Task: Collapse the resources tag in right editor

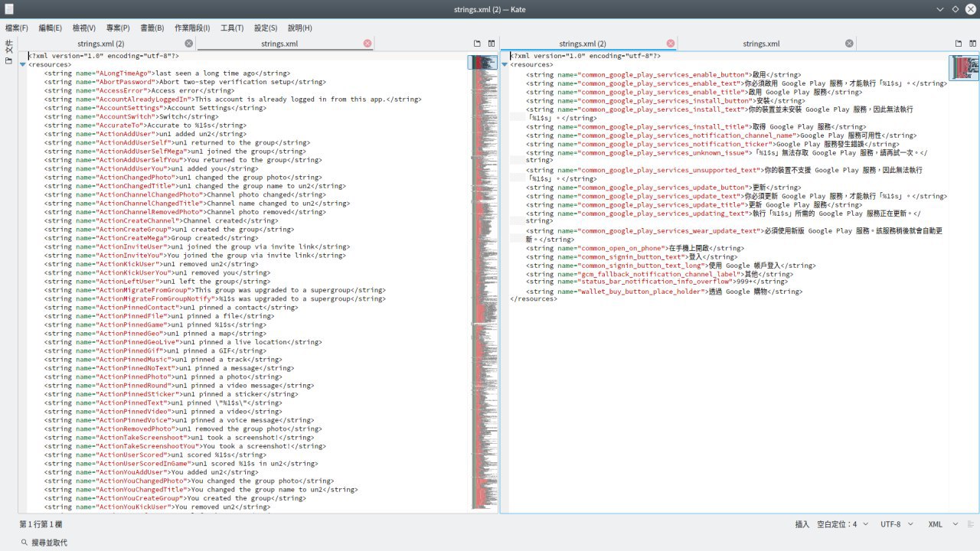Action: [505, 65]
